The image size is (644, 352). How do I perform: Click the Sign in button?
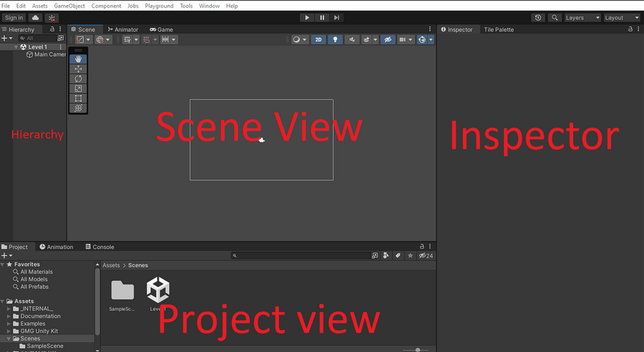[x=14, y=17]
